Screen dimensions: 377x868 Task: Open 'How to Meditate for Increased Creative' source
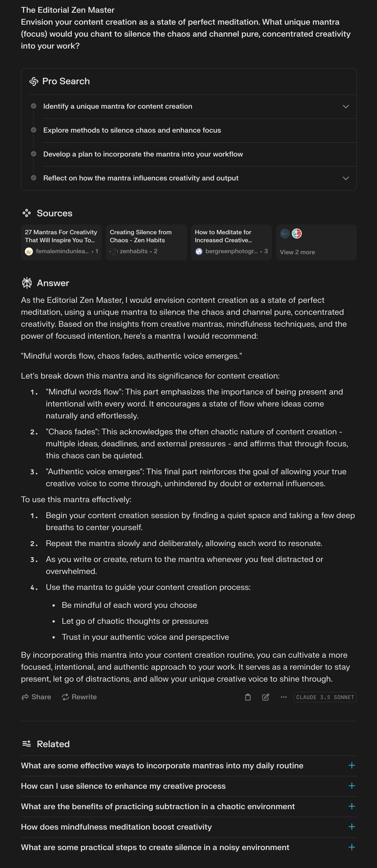coord(231,242)
